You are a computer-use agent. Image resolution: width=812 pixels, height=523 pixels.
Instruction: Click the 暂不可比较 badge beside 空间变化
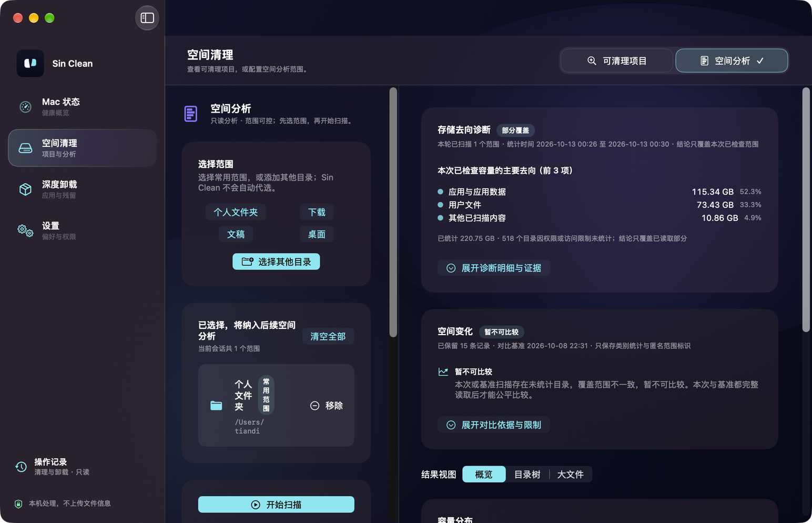pyautogui.click(x=501, y=332)
